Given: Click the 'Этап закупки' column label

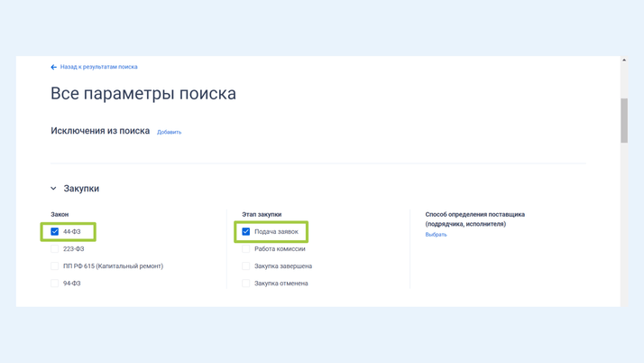Looking at the screenshot, I should [x=262, y=214].
